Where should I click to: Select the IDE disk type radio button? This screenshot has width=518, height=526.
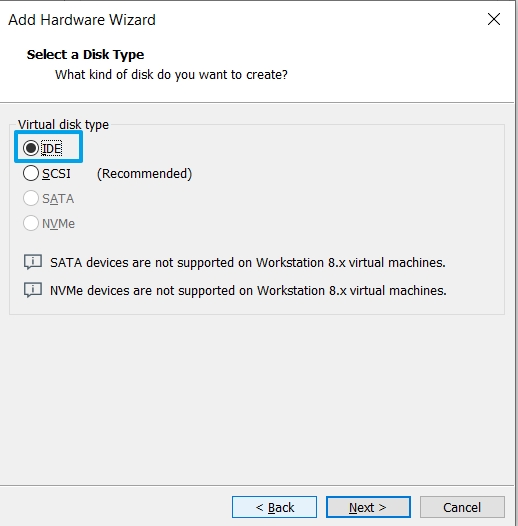31,148
